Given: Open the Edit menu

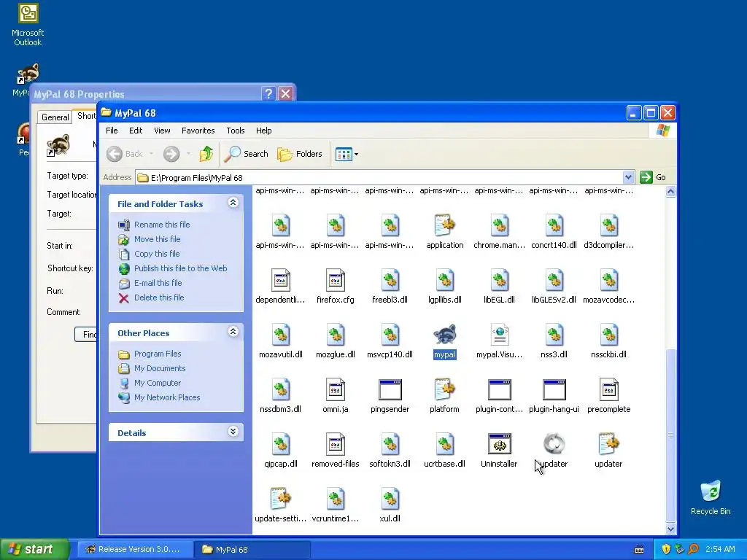Looking at the screenshot, I should [135, 131].
